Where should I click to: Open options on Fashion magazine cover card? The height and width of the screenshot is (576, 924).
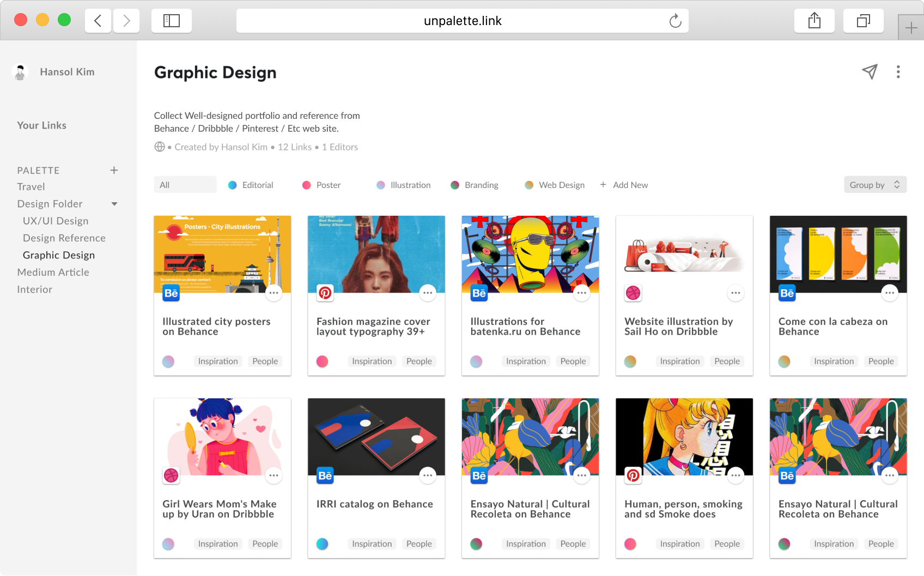428,293
